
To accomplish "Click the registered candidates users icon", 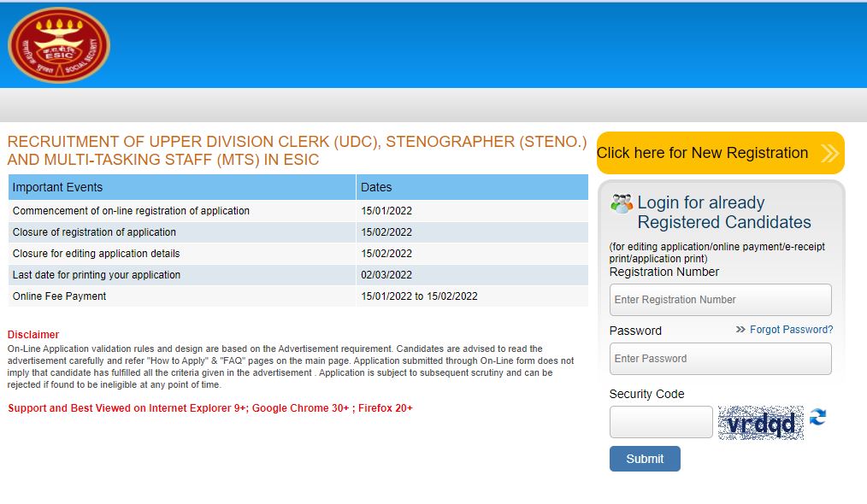I will pos(622,203).
